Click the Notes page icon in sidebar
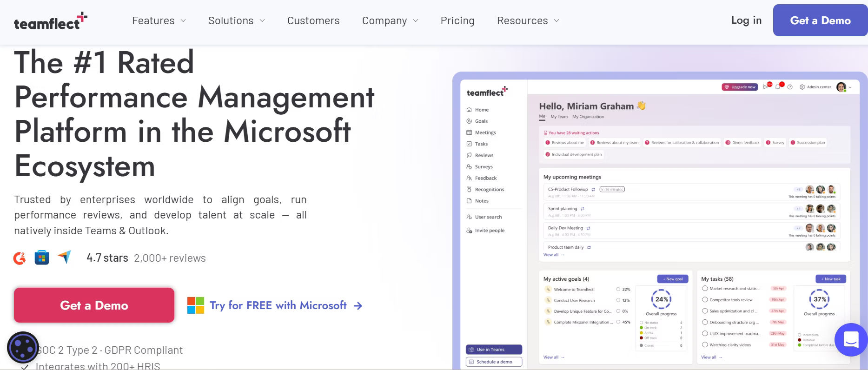 point(469,201)
